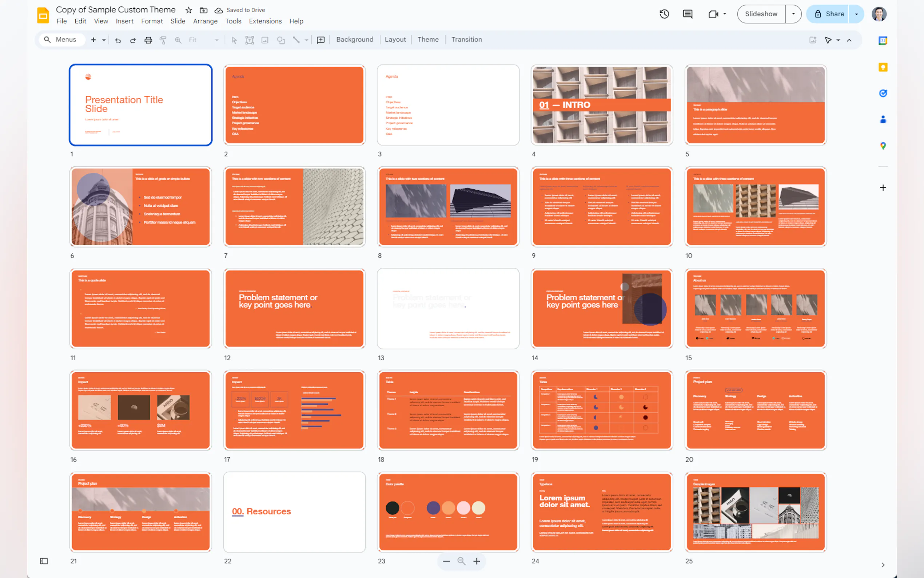
Task: Select the Shape tool icon
Action: click(281, 39)
